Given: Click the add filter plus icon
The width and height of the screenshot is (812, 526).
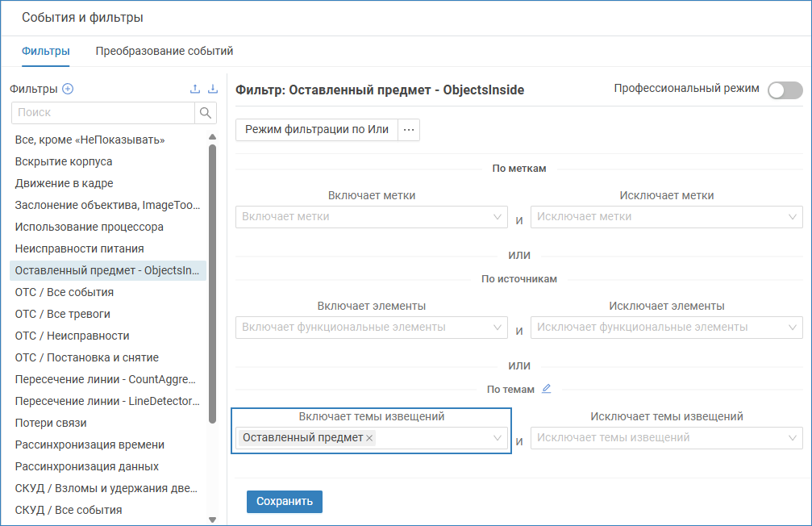Looking at the screenshot, I should pyautogui.click(x=68, y=90).
